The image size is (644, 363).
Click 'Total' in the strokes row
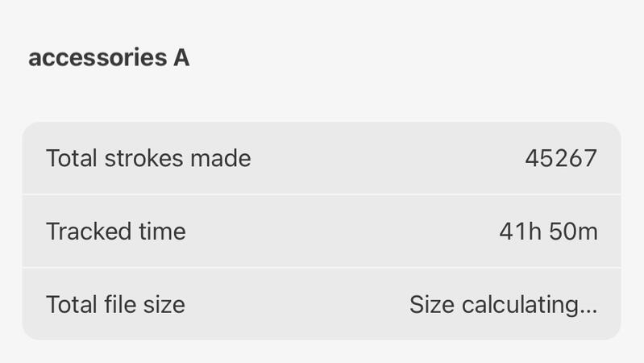click(72, 158)
